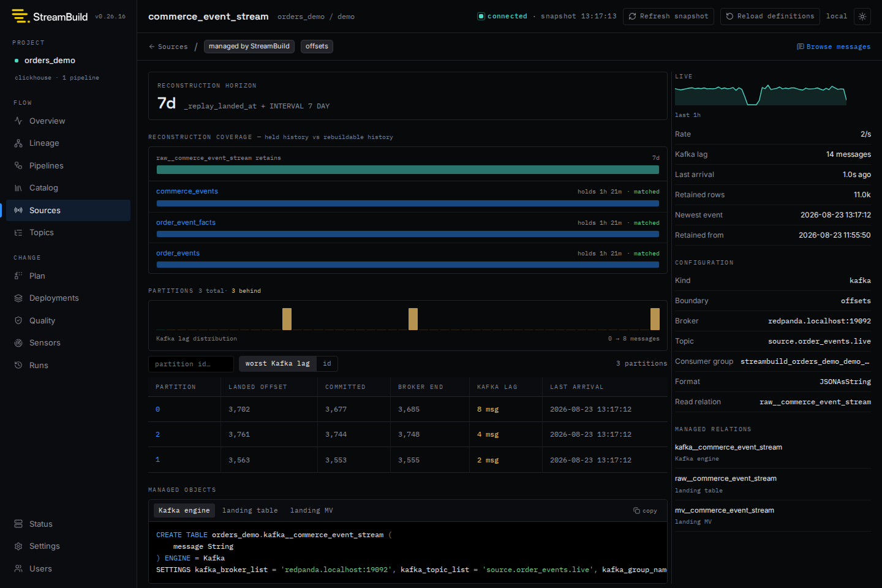Open the Deployments stack icon

(18, 298)
